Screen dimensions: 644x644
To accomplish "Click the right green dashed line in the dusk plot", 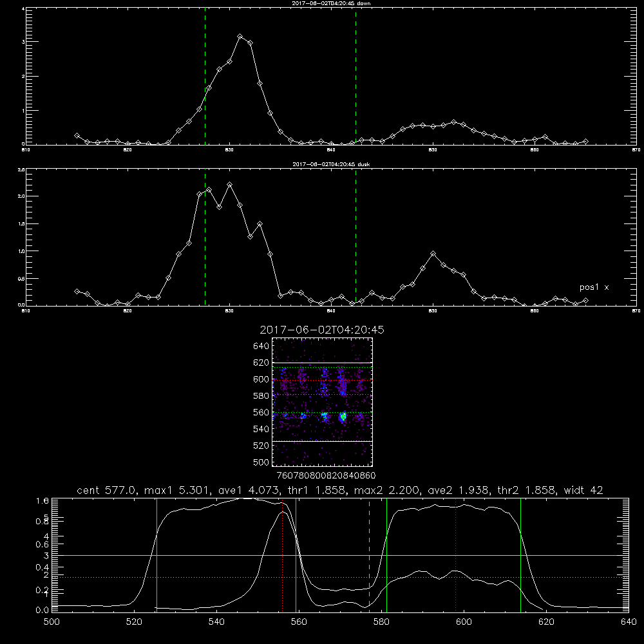I will click(x=355, y=237).
